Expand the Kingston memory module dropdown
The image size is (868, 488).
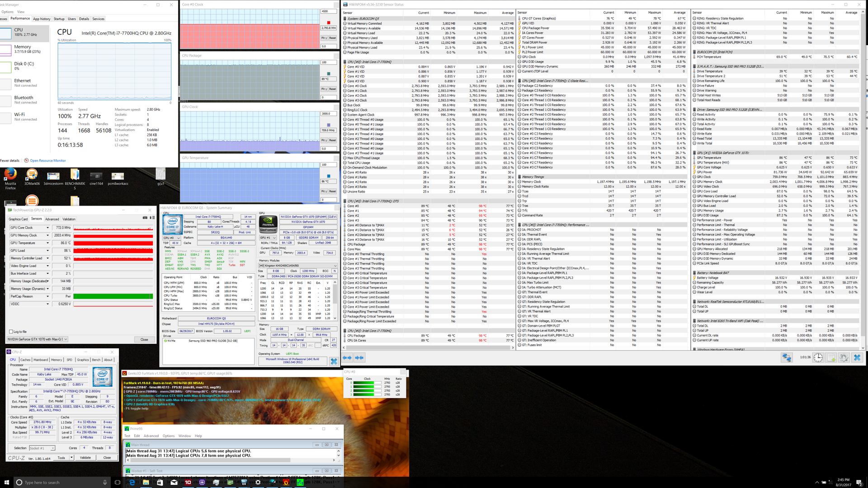point(335,266)
